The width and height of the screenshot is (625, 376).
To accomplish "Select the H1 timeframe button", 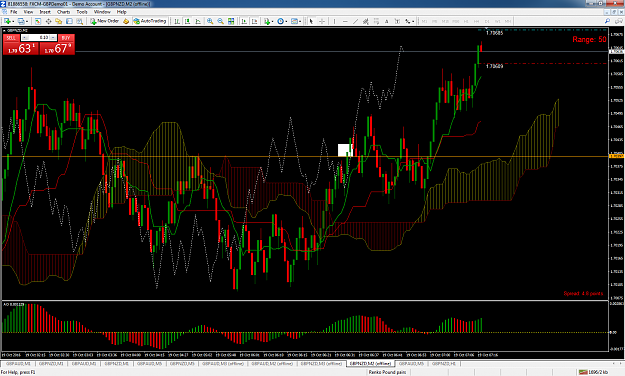I will (466, 21).
